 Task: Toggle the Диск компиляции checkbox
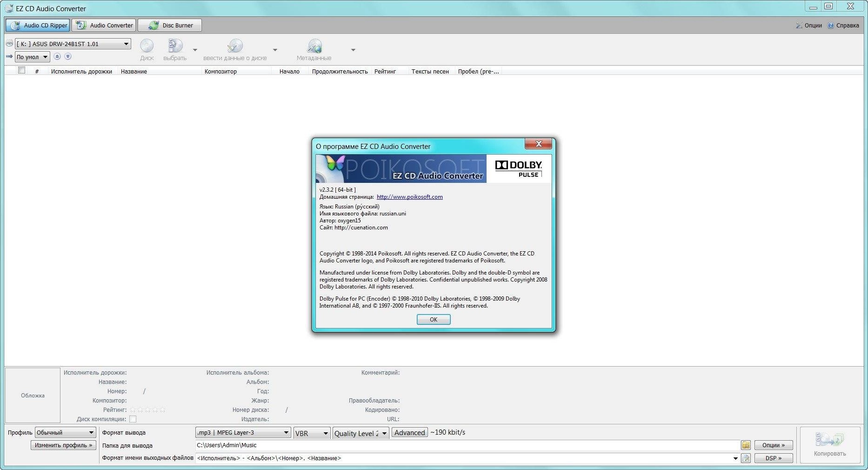[133, 419]
